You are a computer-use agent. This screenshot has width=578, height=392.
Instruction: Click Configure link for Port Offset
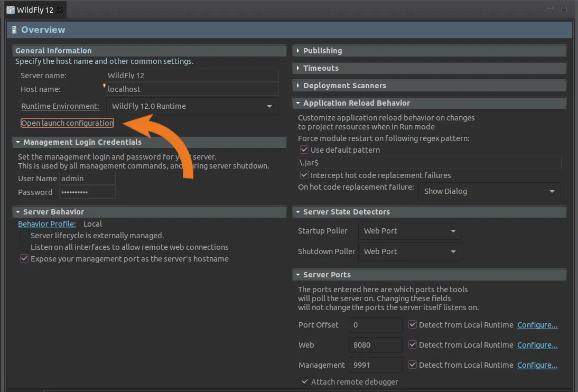pos(537,325)
